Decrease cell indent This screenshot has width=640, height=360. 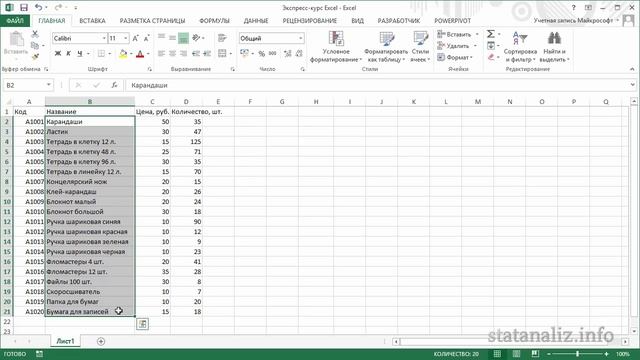click(196, 53)
